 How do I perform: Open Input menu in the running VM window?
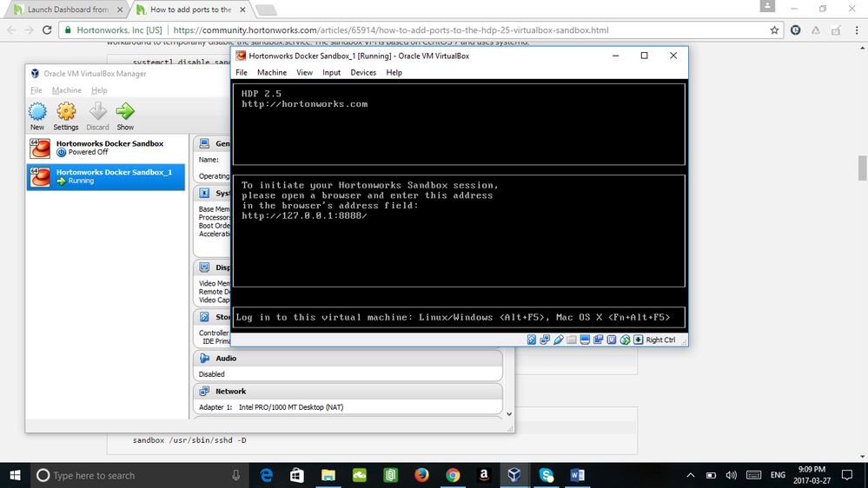coord(332,72)
